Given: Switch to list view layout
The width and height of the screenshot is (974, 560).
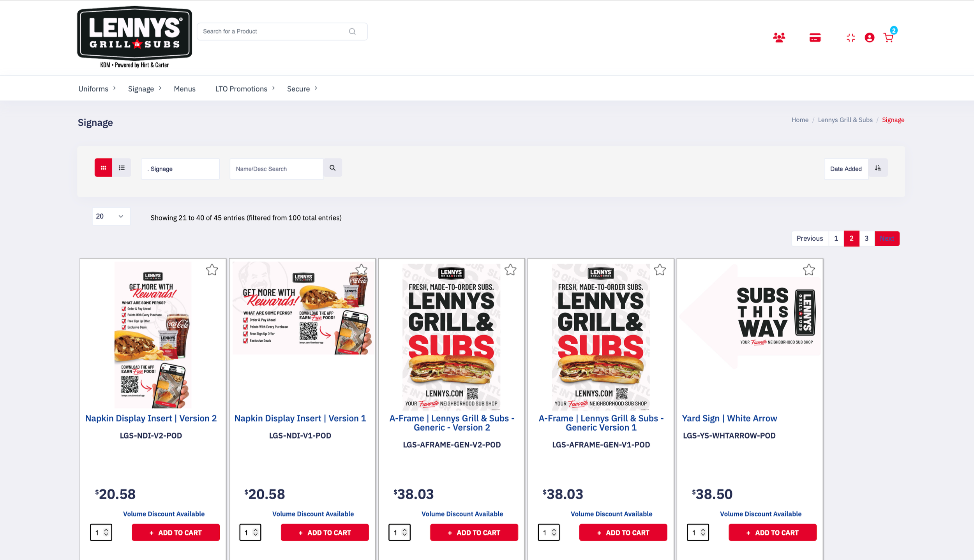Looking at the screenshot, I should [x=122, y=168].
